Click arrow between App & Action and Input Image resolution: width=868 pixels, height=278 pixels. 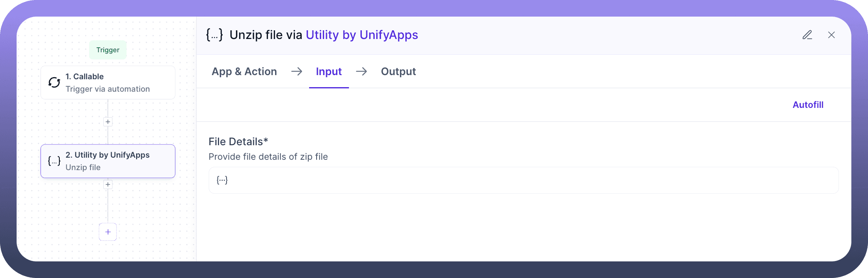(297, 72)
